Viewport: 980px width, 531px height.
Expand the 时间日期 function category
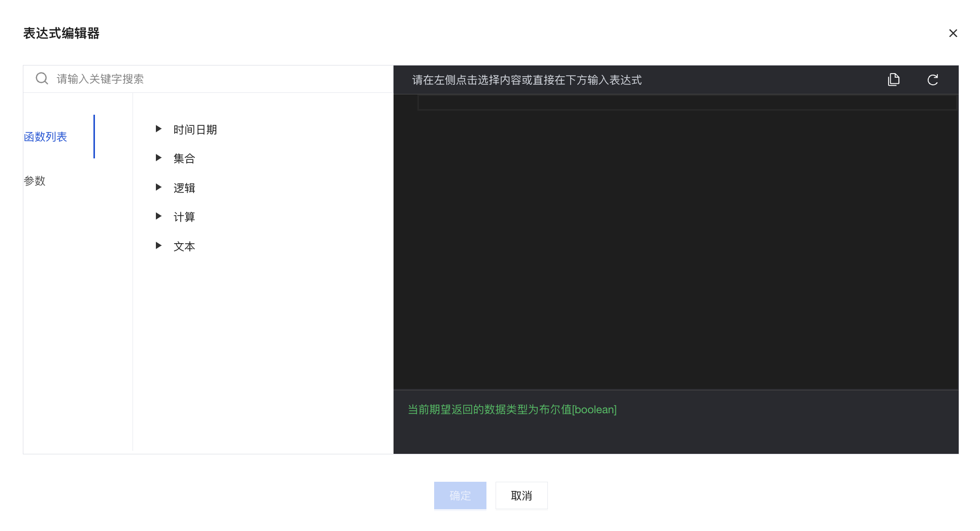click(158, 129)
